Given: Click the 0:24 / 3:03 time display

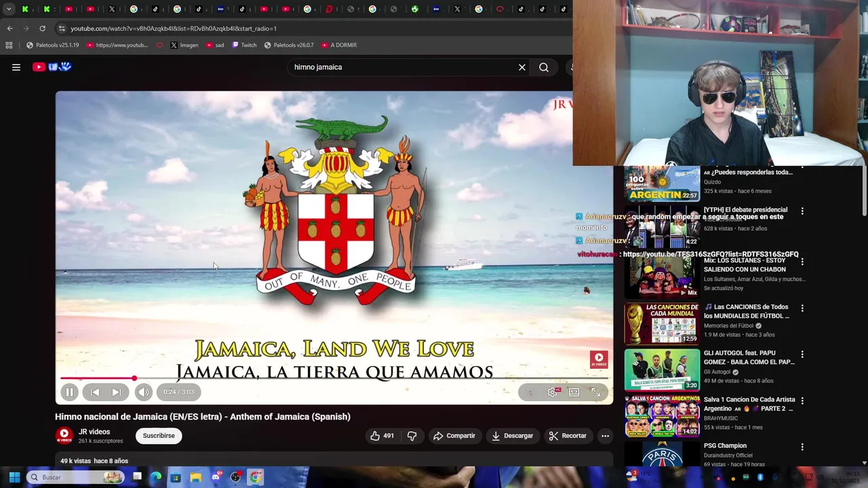Looking at the screenshot, I should (178, 392).
